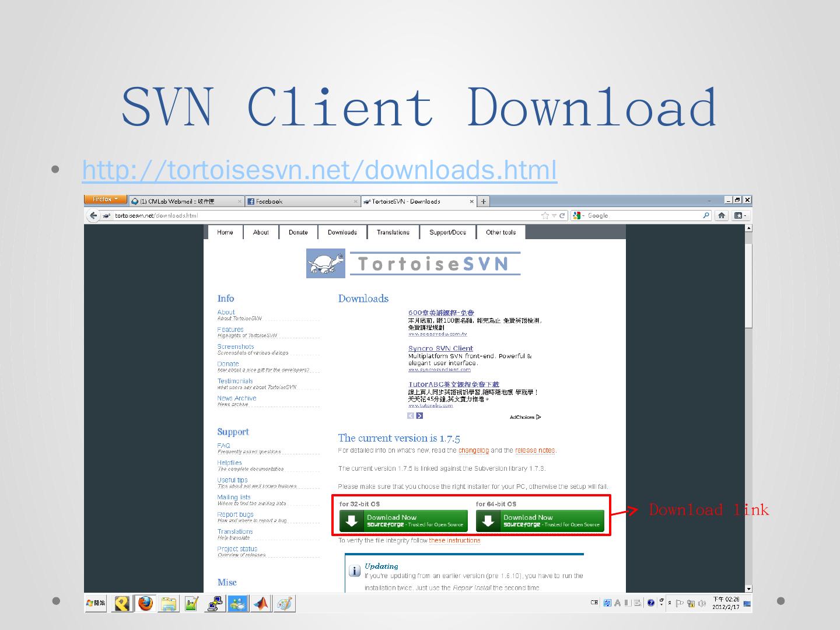840x630 pixels.
Task: Focus the Google search box
Action: click(x=642, y=215)
